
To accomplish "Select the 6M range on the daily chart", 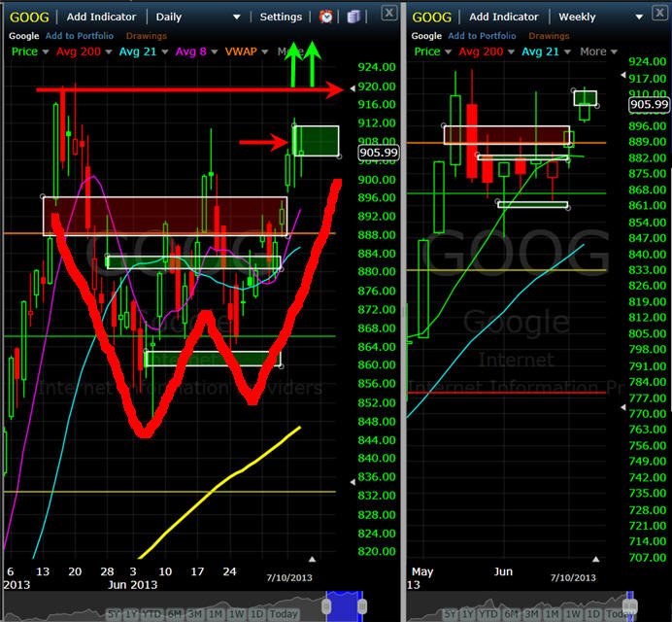I will pos(174,614).
